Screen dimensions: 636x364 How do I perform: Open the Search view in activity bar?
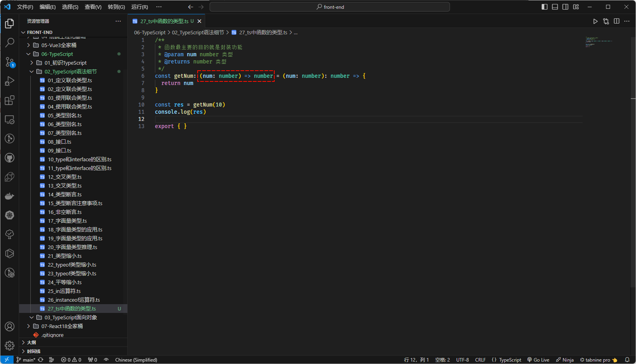10,42
